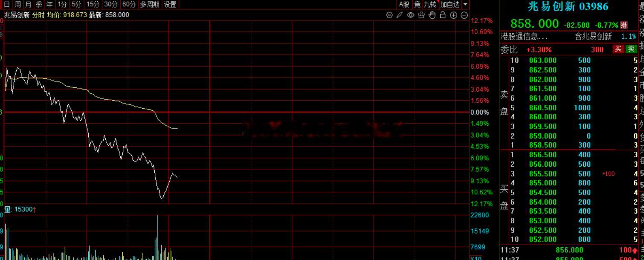The height and width of the screenshot is (260, 644).
Task: Select the 15分 minute period
Action: click(x=93, y=4)
